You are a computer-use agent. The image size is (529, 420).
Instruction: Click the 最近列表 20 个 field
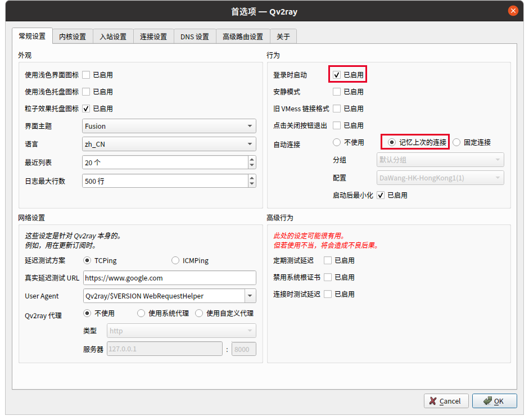(x=165, y=162)
